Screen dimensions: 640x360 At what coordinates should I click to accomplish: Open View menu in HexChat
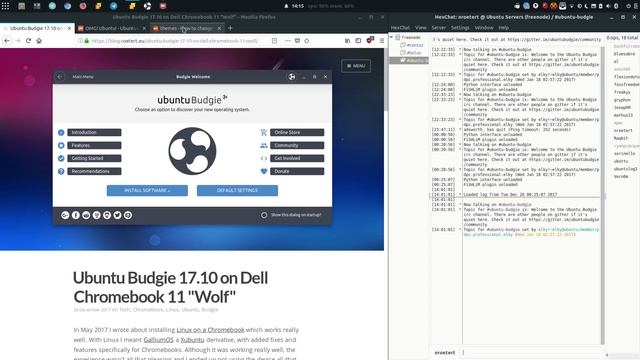(x=420, y=28)
